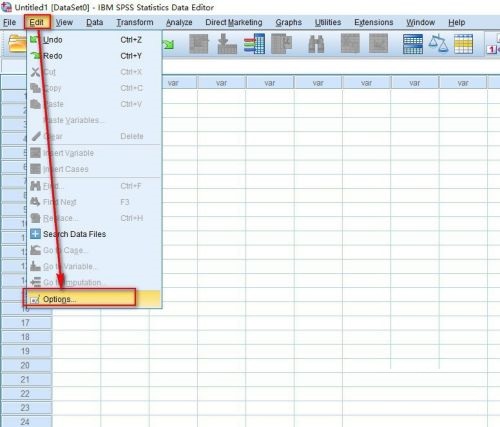Choose Undo from the Edit menu
500x427 pixels.
coord(95,40)
